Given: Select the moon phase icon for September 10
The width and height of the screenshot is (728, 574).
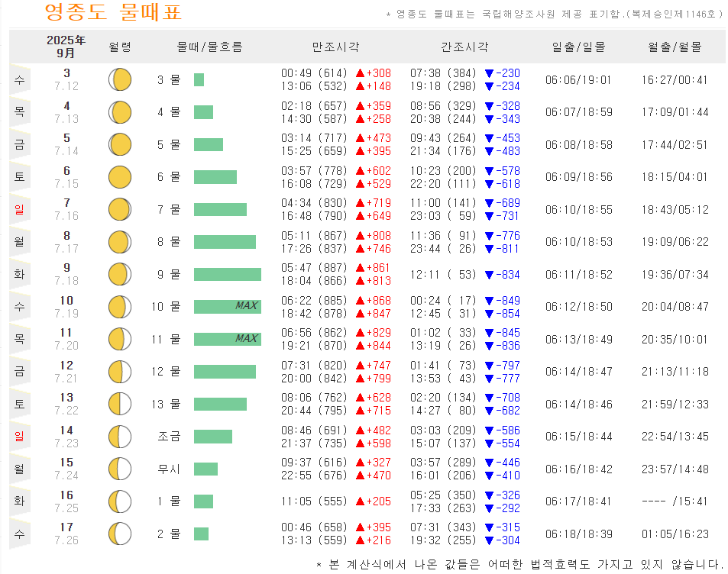Looking at the screenshot, I should point(119,305).
